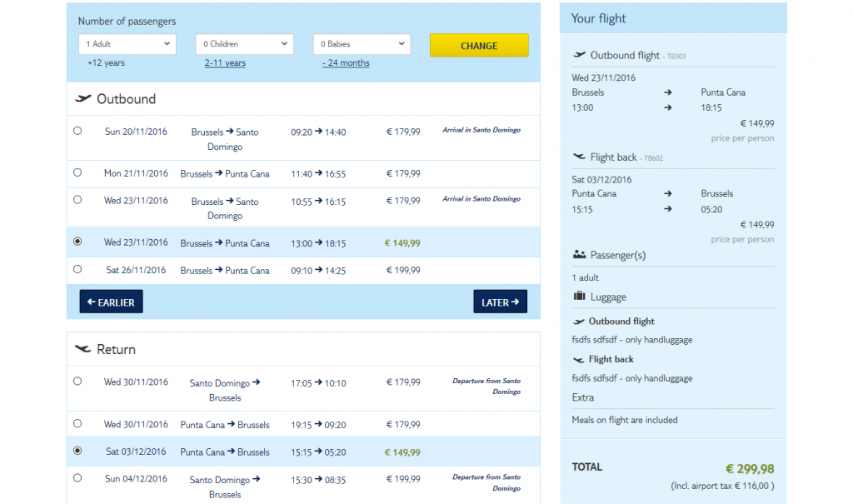Click the Flight back plane icon in summary

[x=580, y=157]
